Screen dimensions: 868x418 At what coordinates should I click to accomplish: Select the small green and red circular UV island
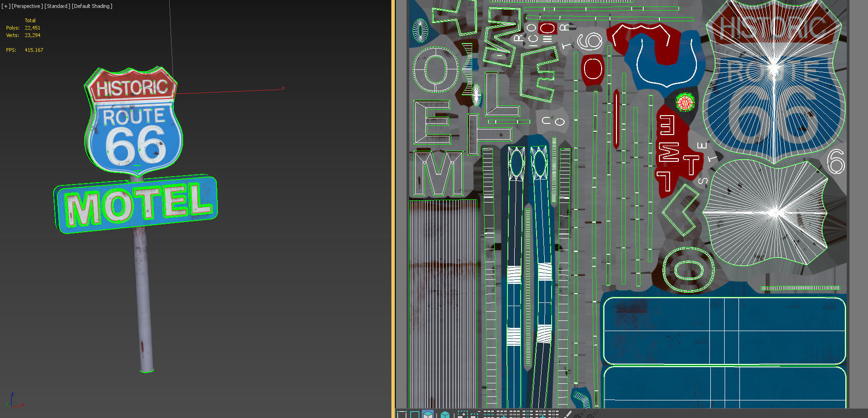[x=685, y=102]
